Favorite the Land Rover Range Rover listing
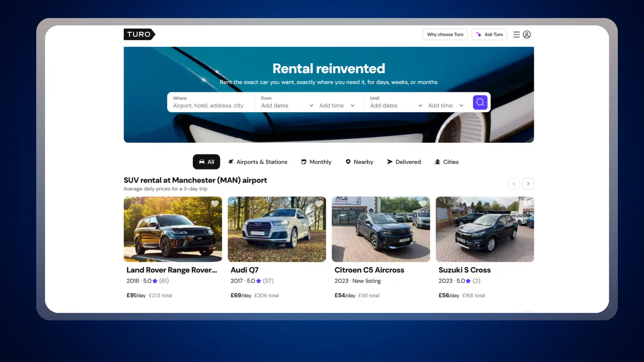644x362 pixels. [215, 204]
